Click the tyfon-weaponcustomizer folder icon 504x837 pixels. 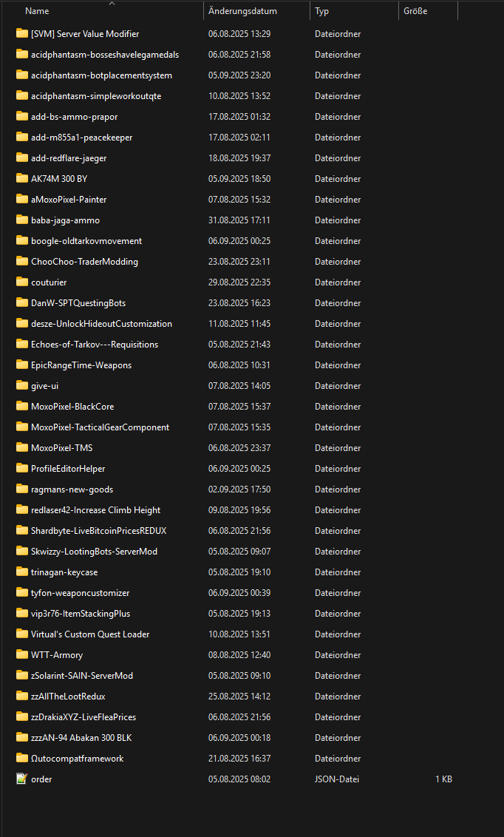tap(22, 592)
